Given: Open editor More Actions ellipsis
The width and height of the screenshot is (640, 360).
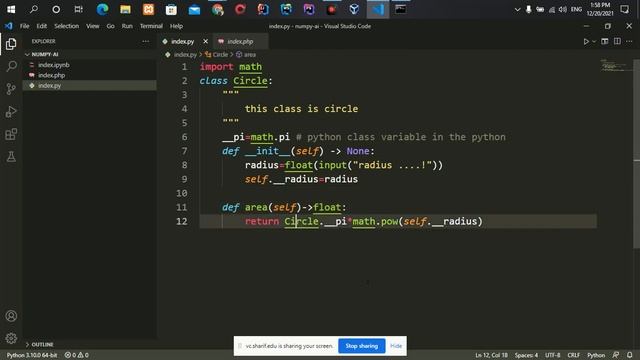Looking at the screenshot, I should pos(629,41).
